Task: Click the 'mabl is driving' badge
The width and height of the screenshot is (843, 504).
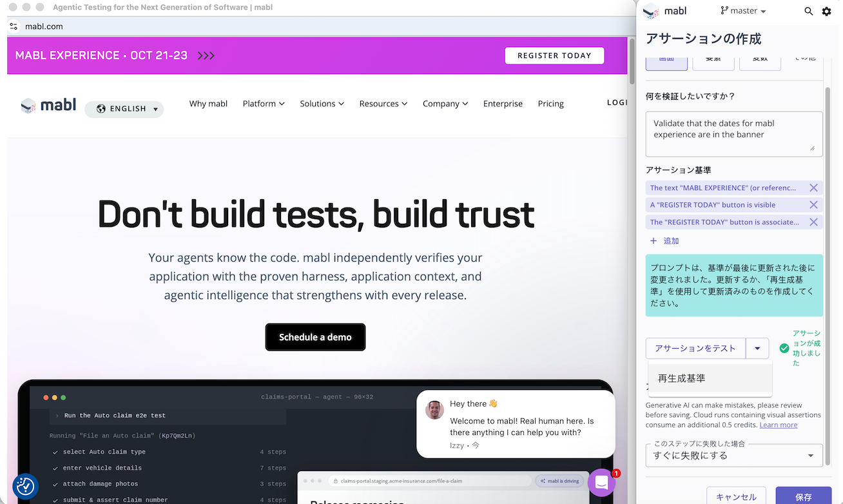Action: [x=560, y=481]
